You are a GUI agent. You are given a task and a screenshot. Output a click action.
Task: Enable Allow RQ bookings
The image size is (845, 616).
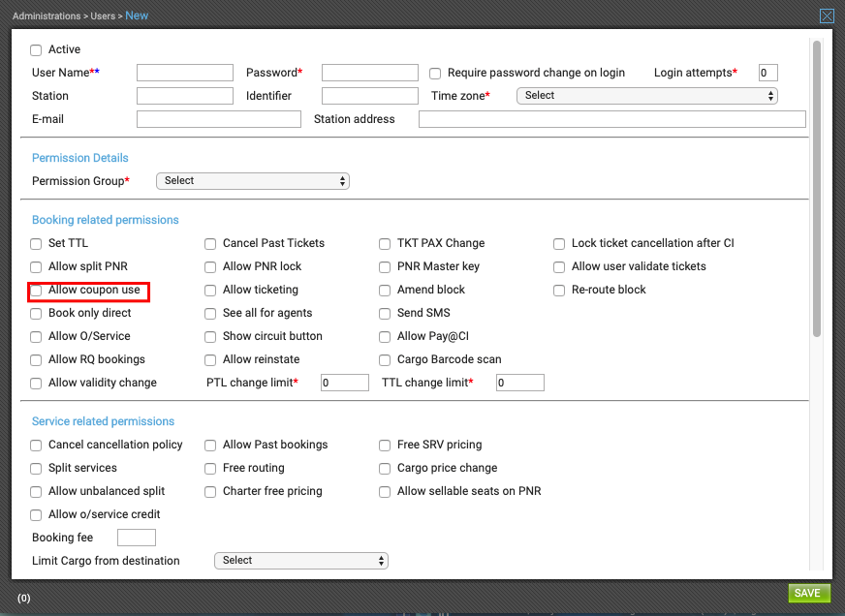click(x=36, y=359)
